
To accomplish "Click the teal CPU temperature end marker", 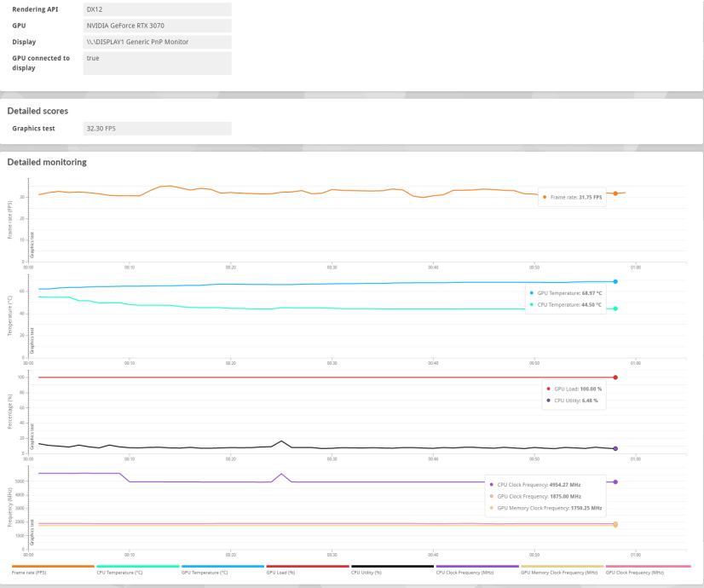I will point(615,308).
